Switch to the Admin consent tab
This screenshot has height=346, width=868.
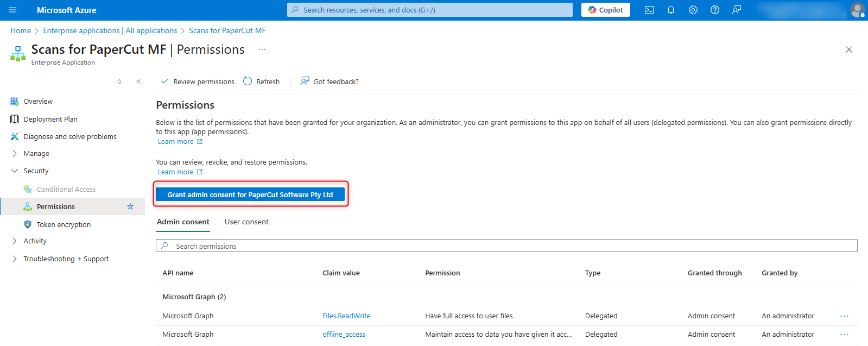(x=183, y=222)
